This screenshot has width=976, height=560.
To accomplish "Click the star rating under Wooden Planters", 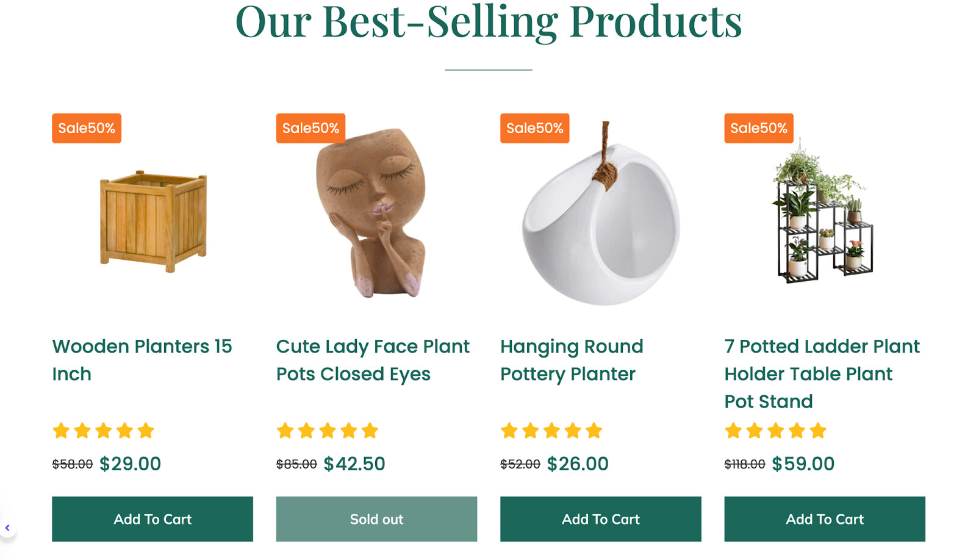I will point(103,431).
